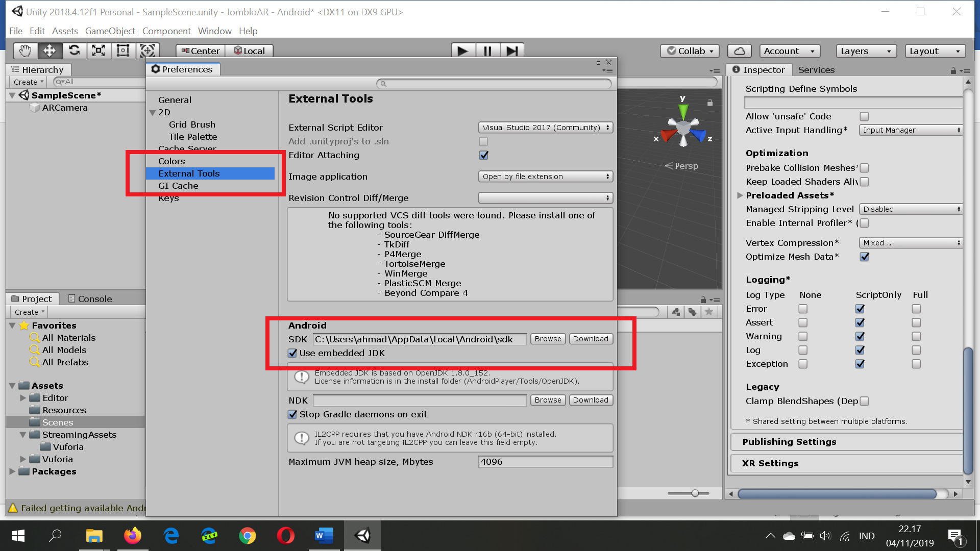Toggle Editor Attaching checkbox
The image size is (980, 551).
[x=483, y=155]
